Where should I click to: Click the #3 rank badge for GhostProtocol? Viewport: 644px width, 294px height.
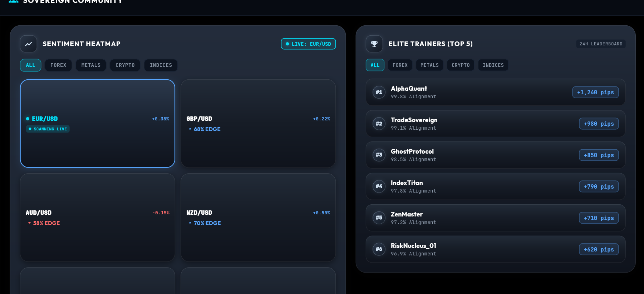[379, 155]
